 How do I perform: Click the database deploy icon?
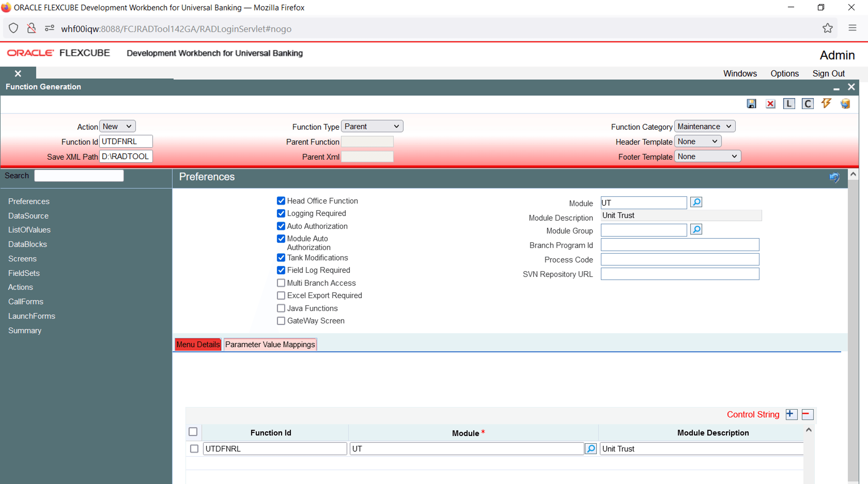coord(845,104)
